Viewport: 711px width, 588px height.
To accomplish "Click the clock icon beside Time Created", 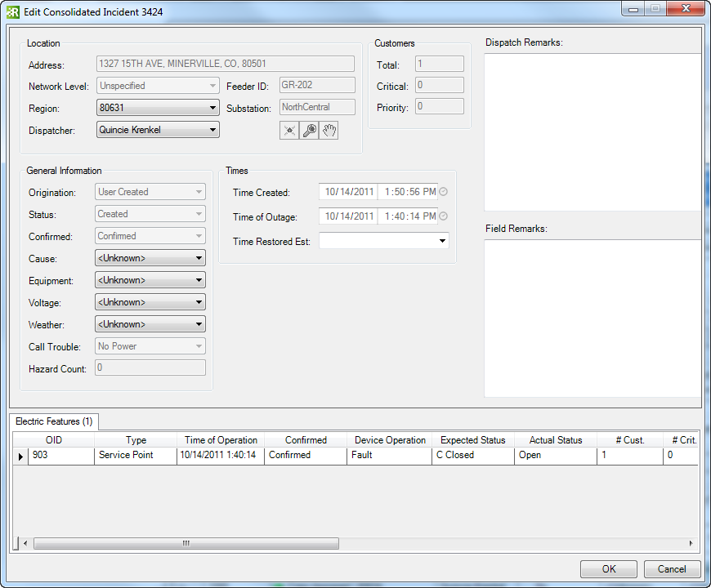I will [x=444, y=192].
